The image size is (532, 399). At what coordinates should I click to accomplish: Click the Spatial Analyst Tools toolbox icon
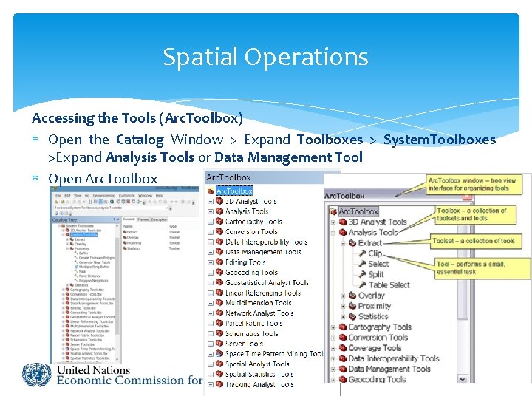219,364
